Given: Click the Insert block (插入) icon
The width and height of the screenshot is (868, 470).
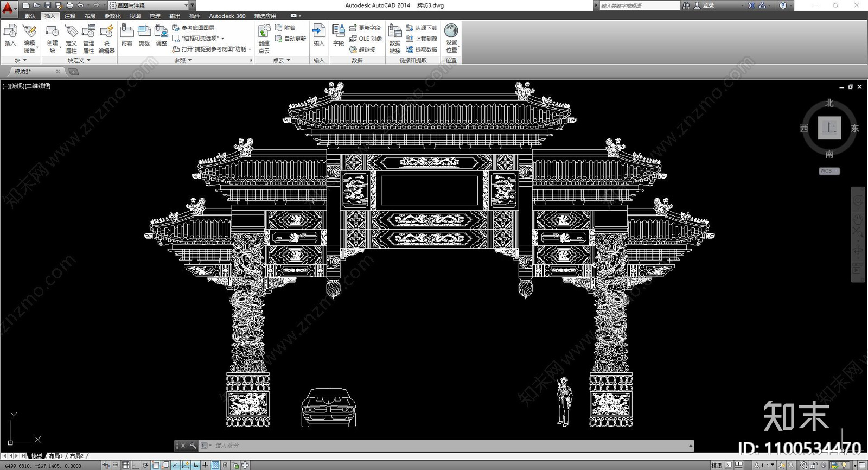Looking at the screenshot, I should point(10,35).
